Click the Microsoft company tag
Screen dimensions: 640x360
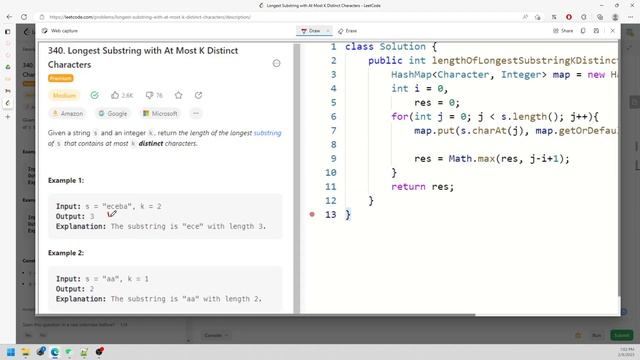coord(160,113)
